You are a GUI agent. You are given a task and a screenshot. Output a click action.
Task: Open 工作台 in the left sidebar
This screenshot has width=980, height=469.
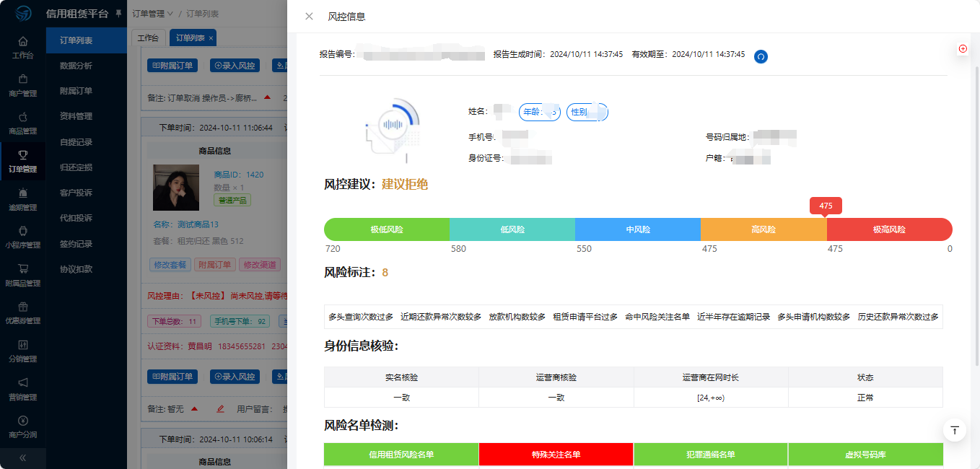pos(23,47)
